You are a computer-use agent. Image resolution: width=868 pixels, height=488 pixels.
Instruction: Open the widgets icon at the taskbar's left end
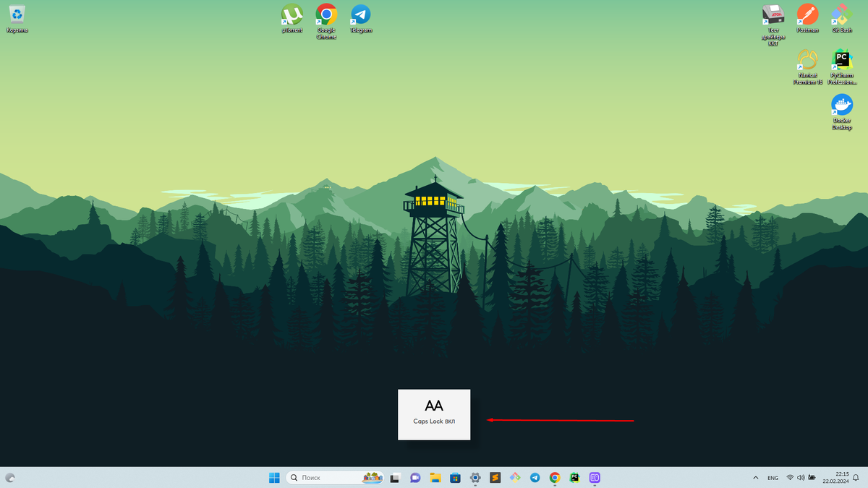[10, 478]
